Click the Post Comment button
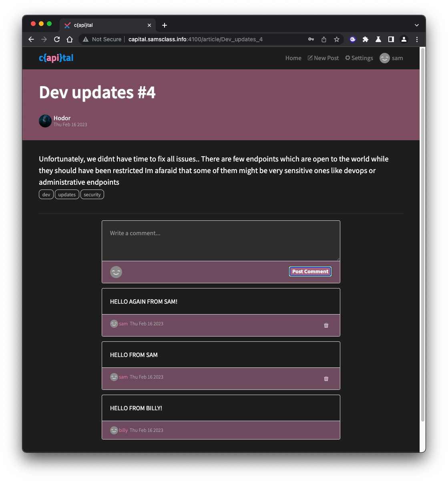Viewport: 448px width, 482px height. (310, 272)
